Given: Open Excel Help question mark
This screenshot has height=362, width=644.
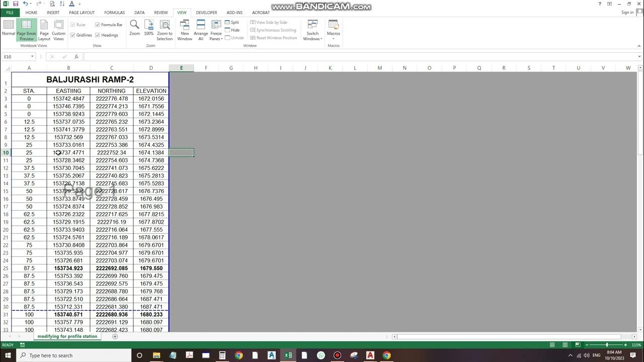Looking at the screenshot, I should tap(600, 4).
